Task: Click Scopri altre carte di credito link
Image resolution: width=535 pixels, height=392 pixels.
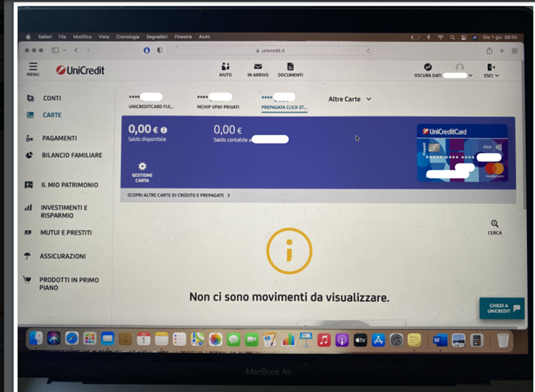Action: tap(174, 196)
